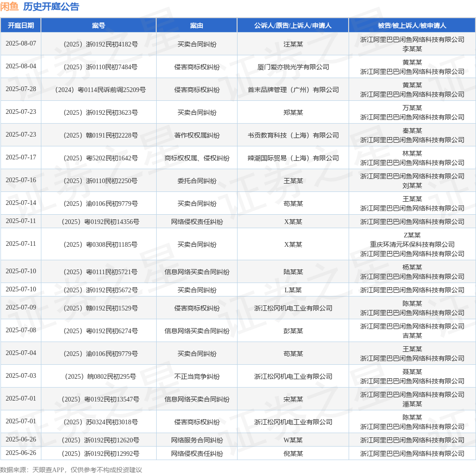Screen dimensions: 476x474
Task: Click date cell 2025-07-14
Action: pos(21,203)
